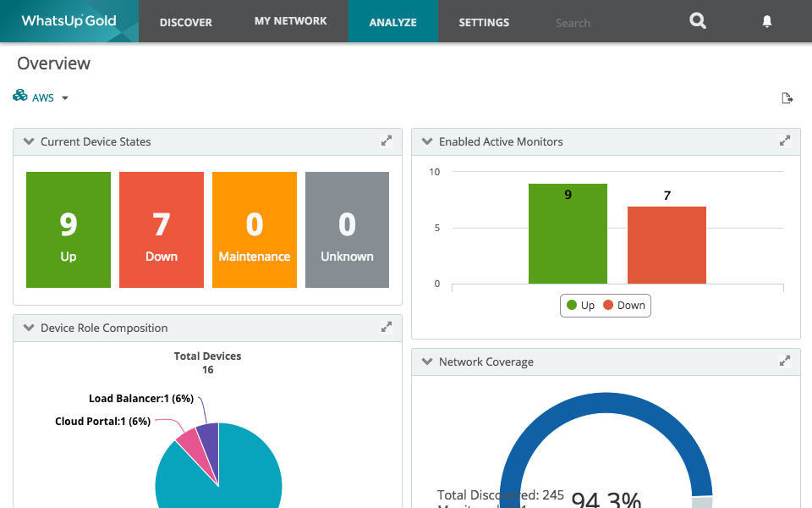The image size is (812, 508).
Task: Toggle the Down series in chart legend
Action: (x=624, y=306)
